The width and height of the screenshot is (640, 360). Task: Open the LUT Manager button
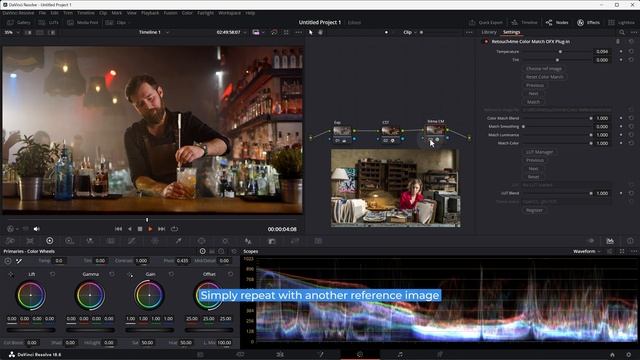(539, 152)
